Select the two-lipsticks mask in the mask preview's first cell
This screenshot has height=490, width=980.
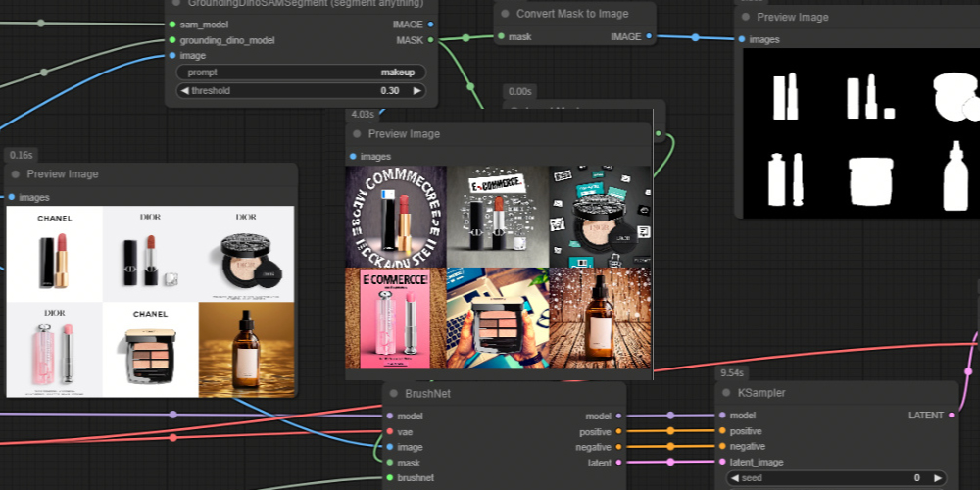786,96
